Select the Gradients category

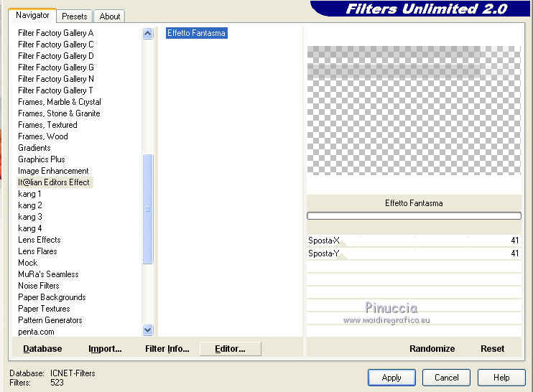(x=34, y=148)
